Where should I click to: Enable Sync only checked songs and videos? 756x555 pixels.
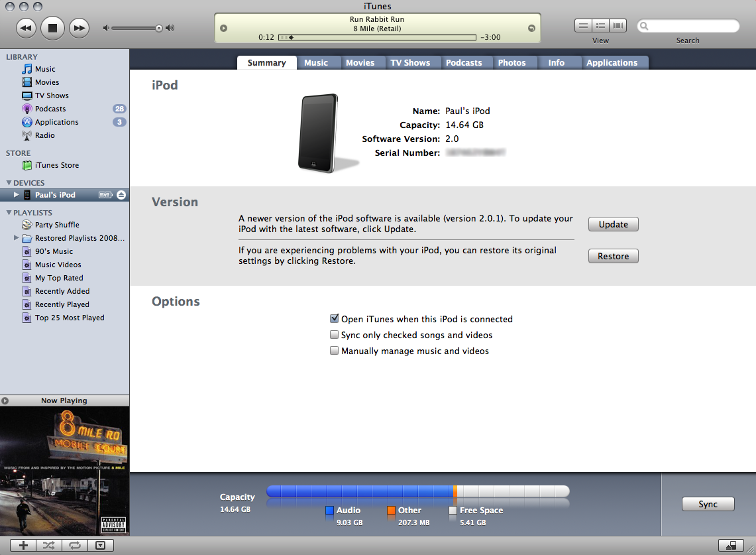click(x=334, y=334)
